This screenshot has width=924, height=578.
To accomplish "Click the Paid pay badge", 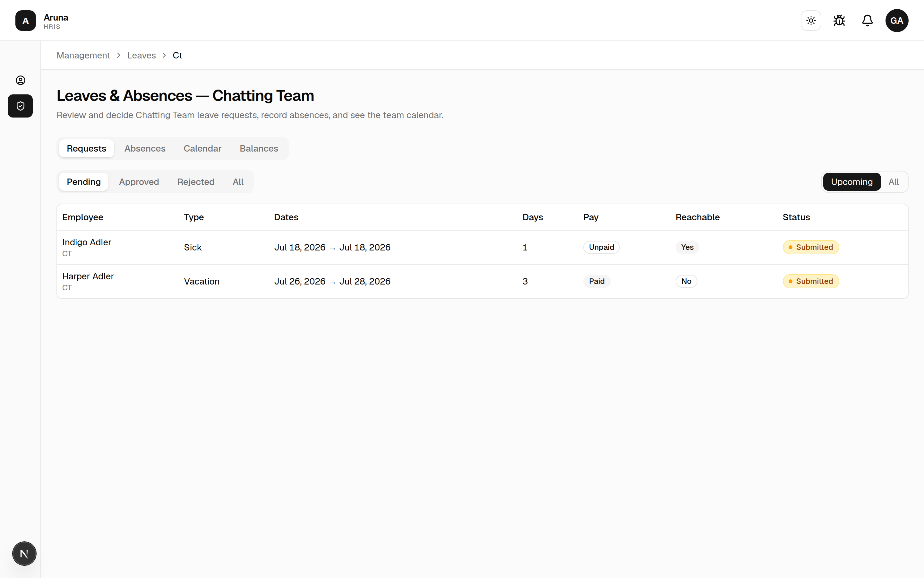I will tap(597, 281).
